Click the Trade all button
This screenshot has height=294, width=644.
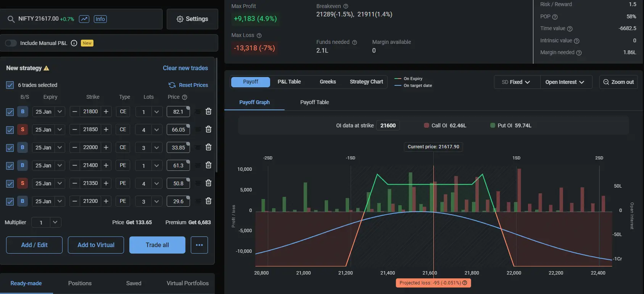click(x=157, y=245)
